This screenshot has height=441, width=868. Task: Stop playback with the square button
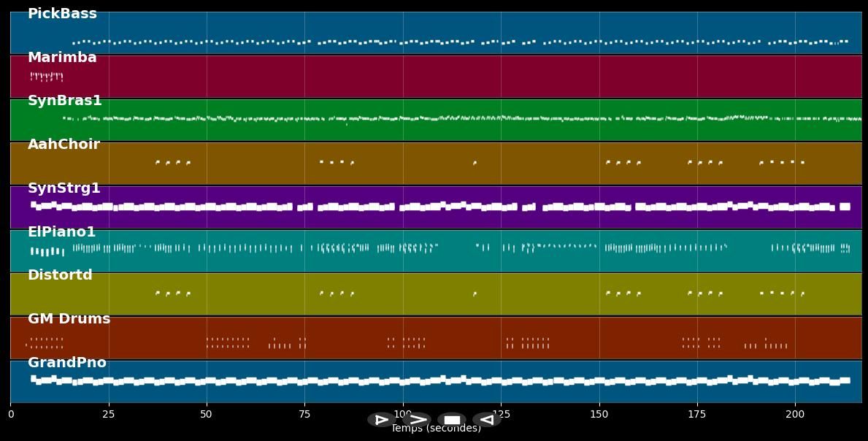pyautogui.click(x=452, y=420)
